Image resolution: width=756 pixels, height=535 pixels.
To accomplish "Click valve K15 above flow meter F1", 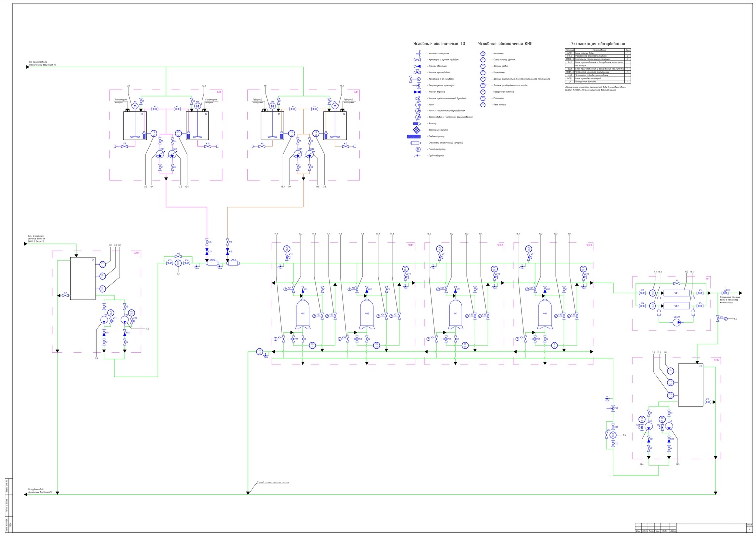I will 178,256.
